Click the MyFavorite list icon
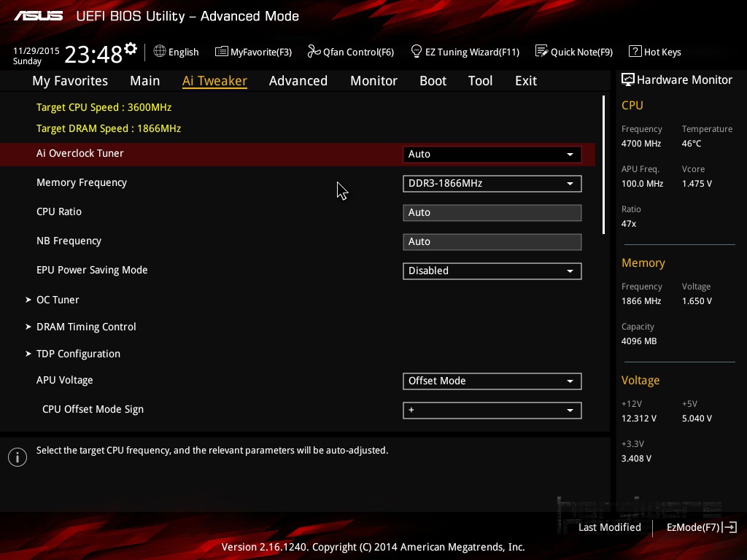This screenshot has height=560, width=747. [222, 52]
